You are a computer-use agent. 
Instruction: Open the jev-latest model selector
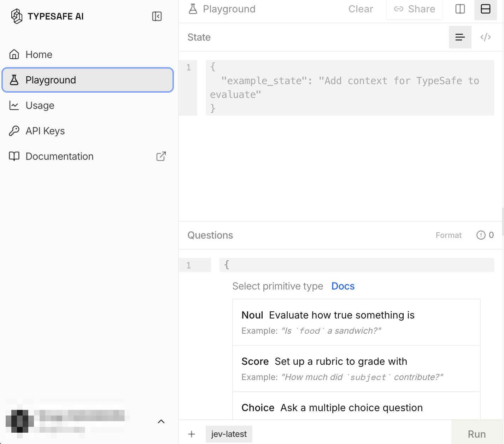click(229, 434)
